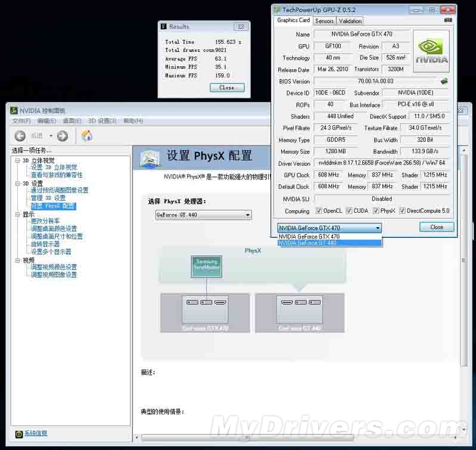Click the Back arrow in NVIDIA control panel

point(20,136)
